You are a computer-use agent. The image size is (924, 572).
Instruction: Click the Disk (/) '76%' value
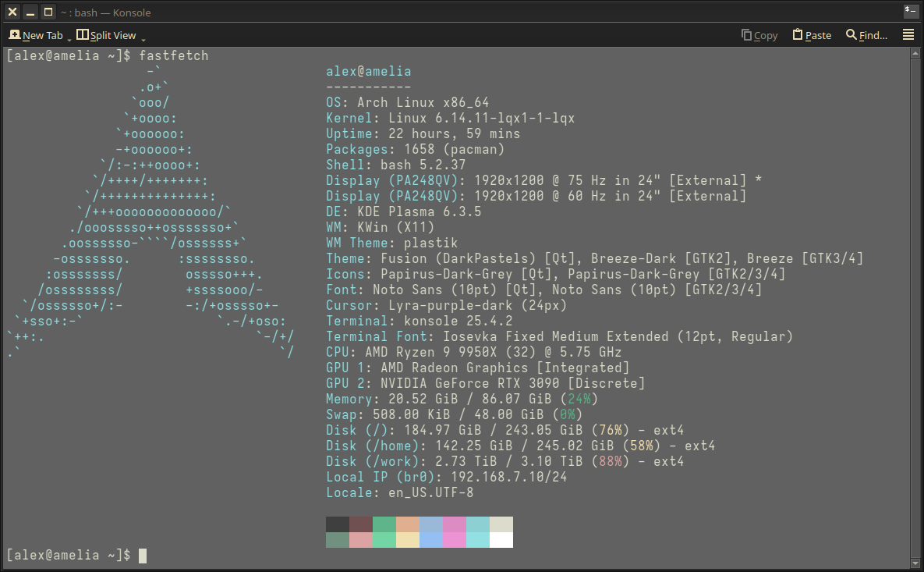pos(610,431)
